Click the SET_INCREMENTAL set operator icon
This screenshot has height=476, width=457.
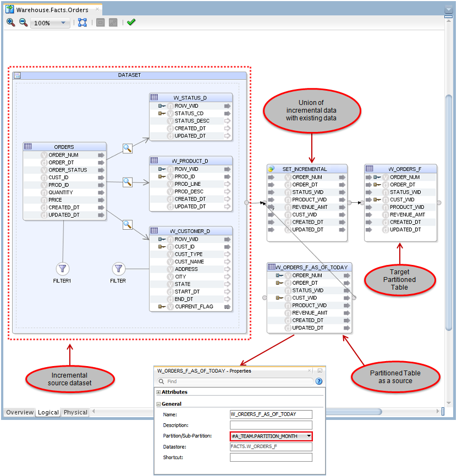coord(272,169)
